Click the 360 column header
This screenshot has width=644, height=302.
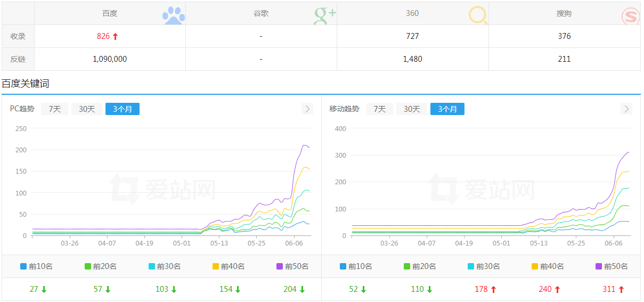pyautogui.click(x=412, y=13)
